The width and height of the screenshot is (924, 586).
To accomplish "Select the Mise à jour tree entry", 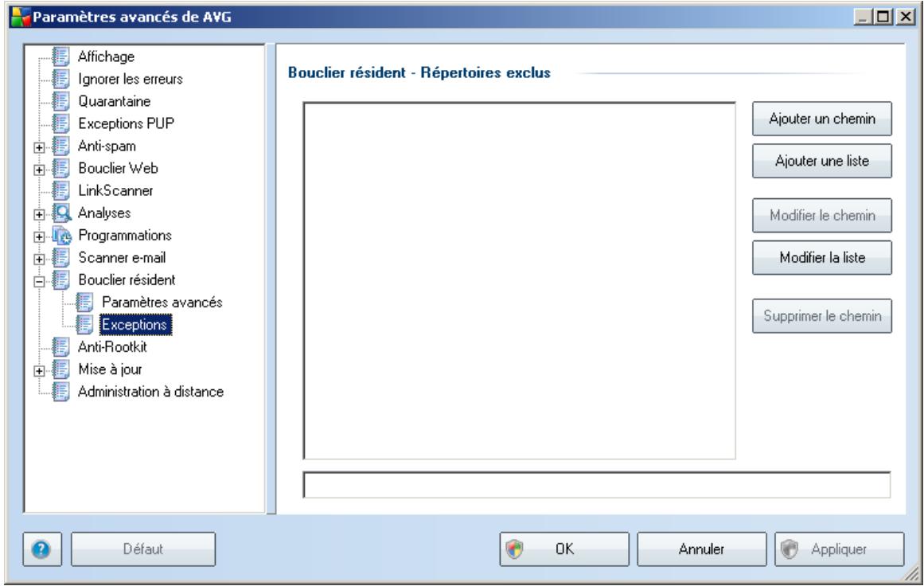I will 110,369.
